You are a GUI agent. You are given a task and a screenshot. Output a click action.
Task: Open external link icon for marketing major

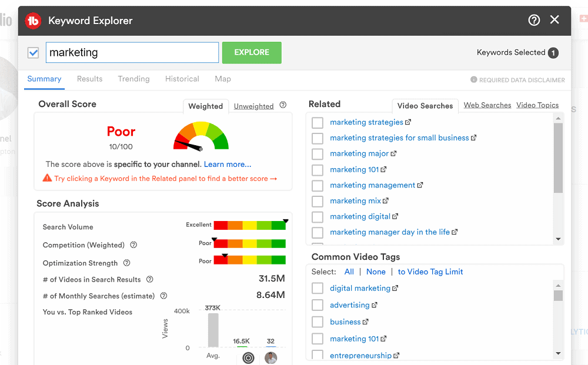393,153
